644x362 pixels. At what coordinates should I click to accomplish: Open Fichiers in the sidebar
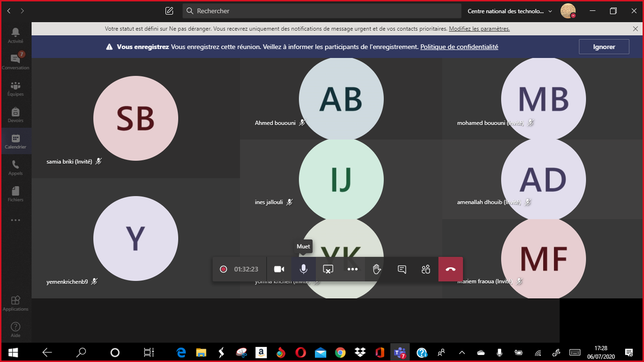point(16,194)
